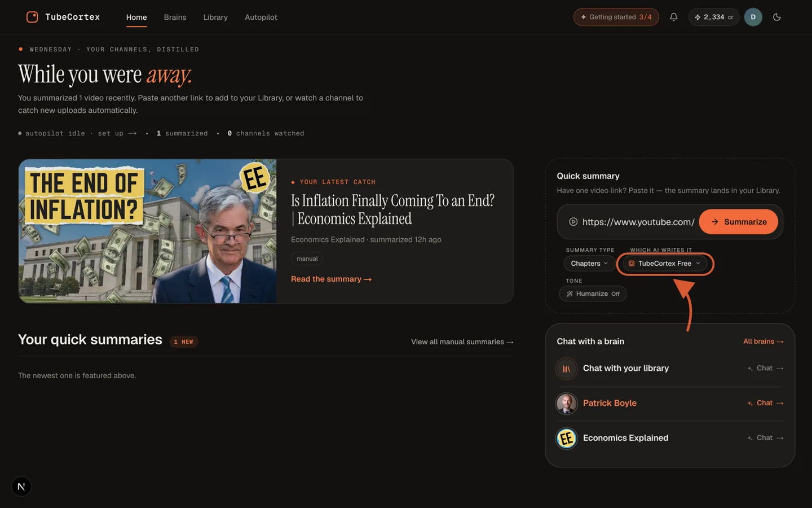Open the TubeCortex Free AI model dropdown
The width and height of the screenshot is (812, 508).
point(665,264)
